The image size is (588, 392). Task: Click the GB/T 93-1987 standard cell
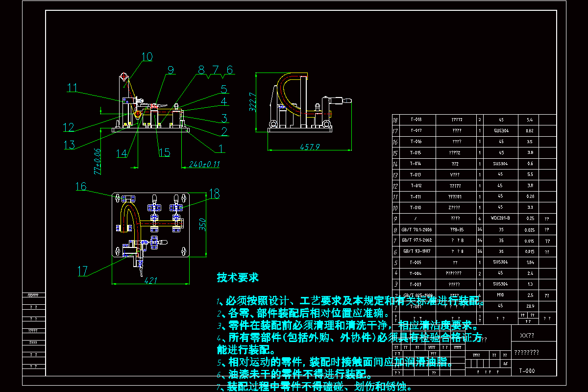coord(416,251)
